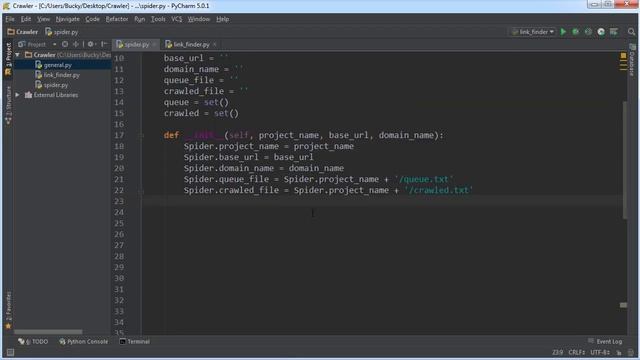
Task: Open the Window menu
Action: point(198,19)
